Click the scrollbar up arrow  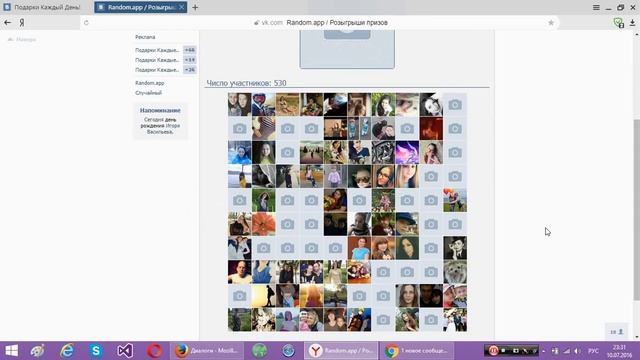click(637, 33)
